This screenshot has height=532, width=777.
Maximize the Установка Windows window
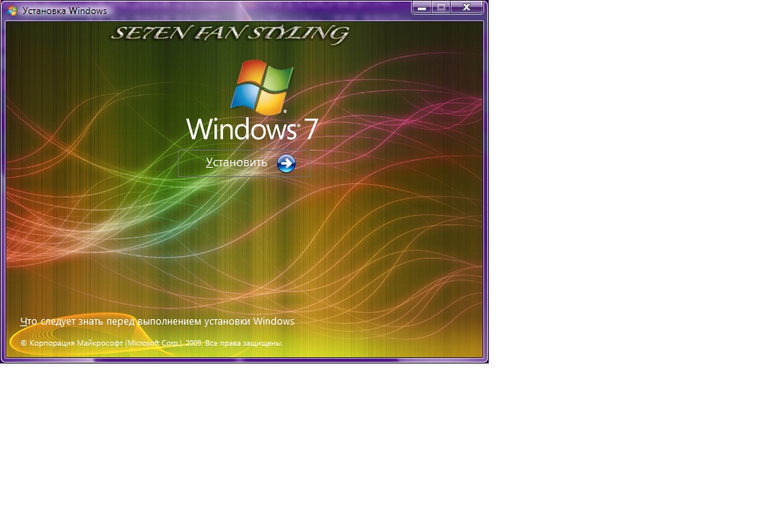[x=441, y=8]
